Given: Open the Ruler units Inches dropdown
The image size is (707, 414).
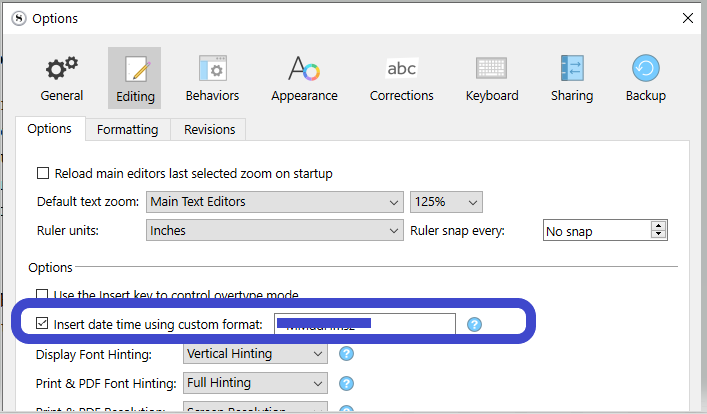Looking at the screenshot, I should click(274, 231).
